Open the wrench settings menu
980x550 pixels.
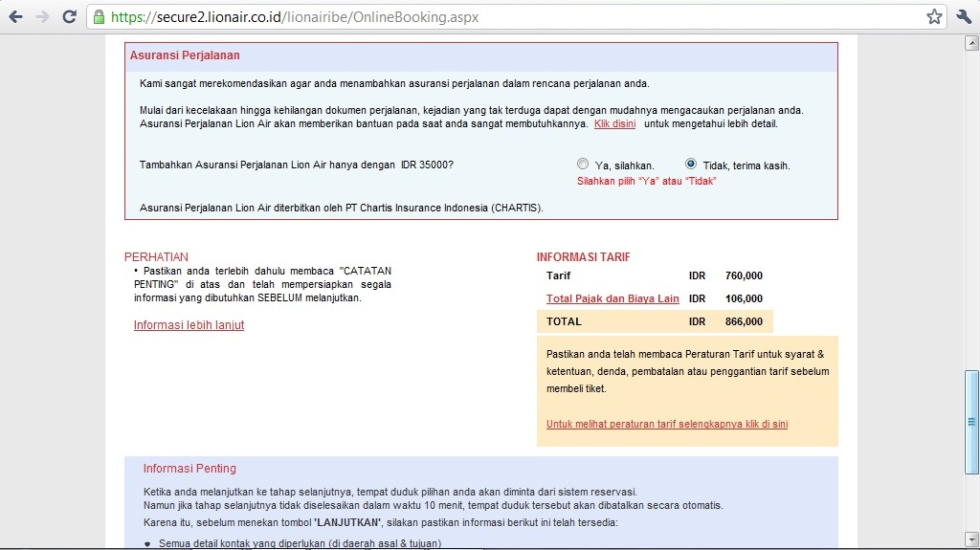click(964, 17)
